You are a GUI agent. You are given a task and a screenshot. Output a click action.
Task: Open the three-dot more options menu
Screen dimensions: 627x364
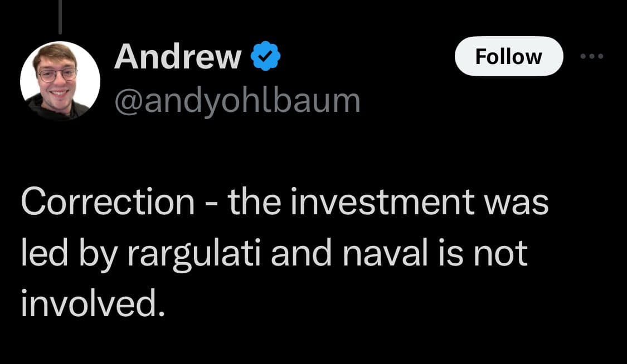(x=592, y=57)
